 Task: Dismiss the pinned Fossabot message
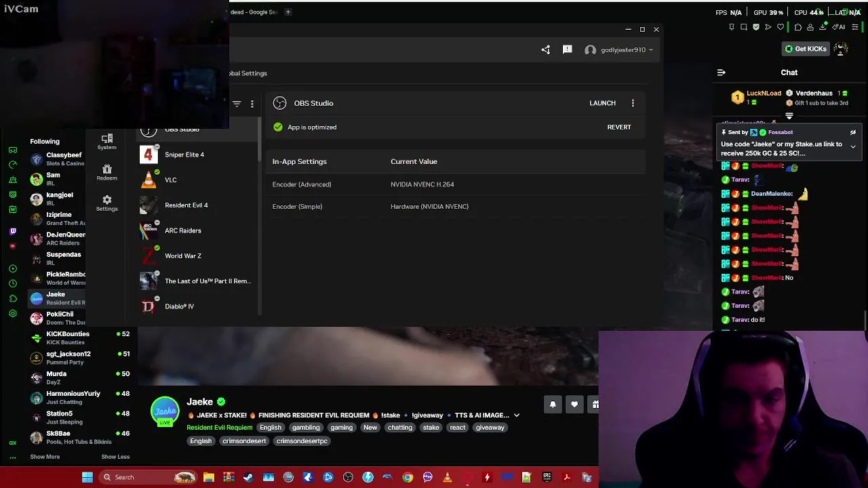click(853, 133)
